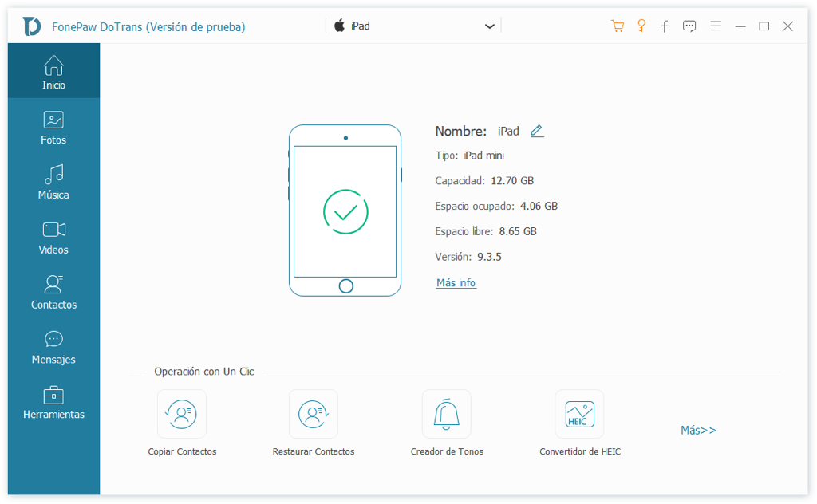The width and height of the screenshot is (817, 504).
Task: Click the FonePaw DoTrans logo icon
Action: (x=31, y=26)
